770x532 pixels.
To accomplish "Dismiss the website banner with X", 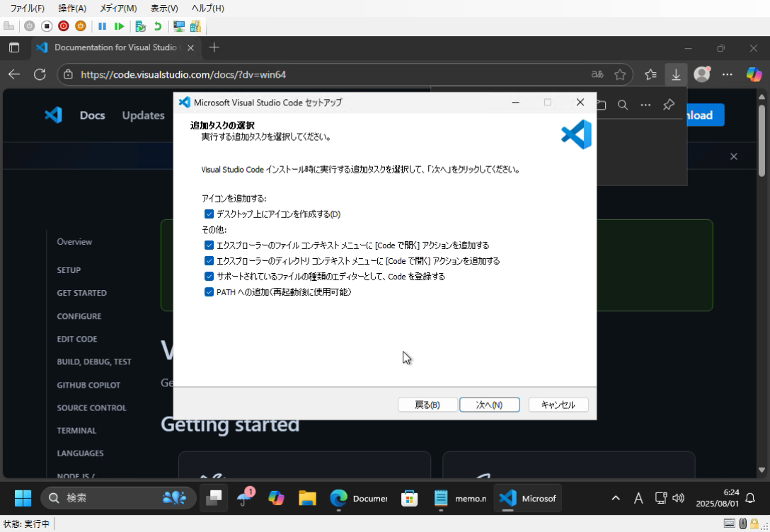I will (734, 156).
